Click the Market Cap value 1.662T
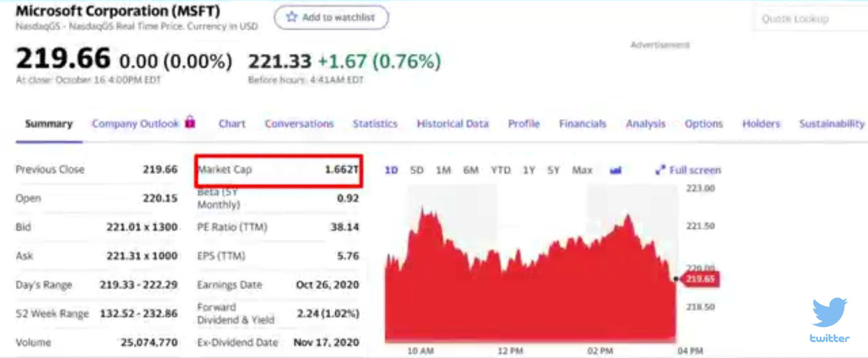This screenshot has height=358, width=868. click(x=342, y=170)
